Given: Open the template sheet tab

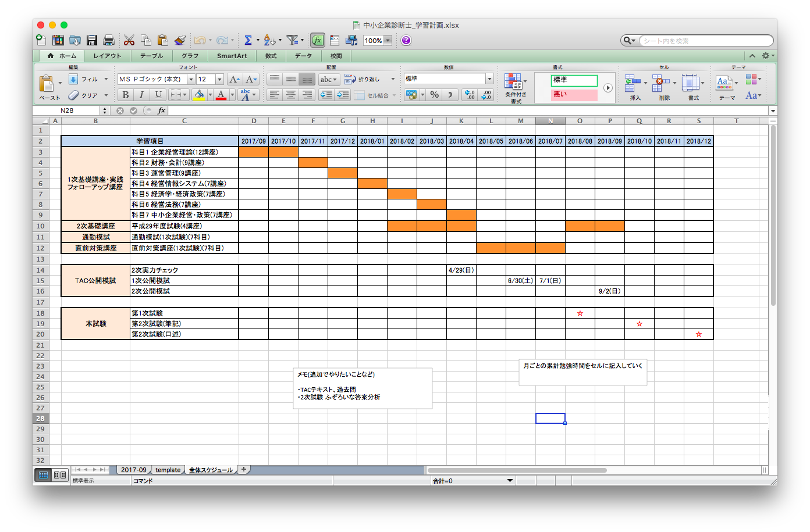Looking at the screenshot, I should click(x=168, y=470).
